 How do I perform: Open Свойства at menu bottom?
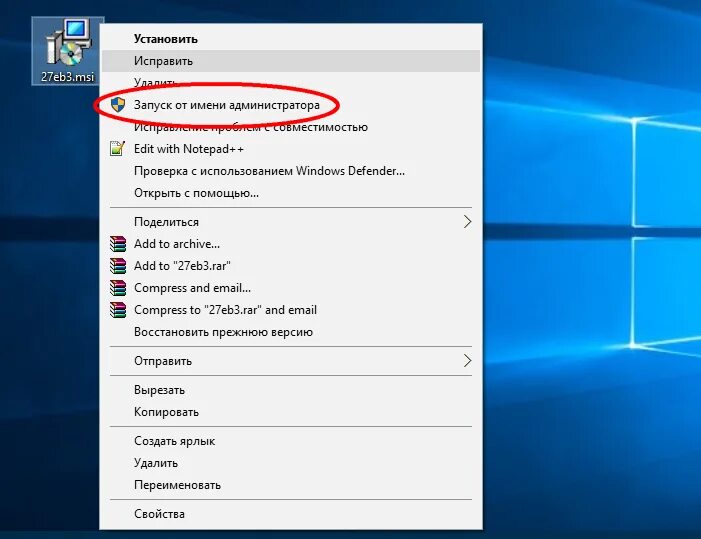(291, 514)
